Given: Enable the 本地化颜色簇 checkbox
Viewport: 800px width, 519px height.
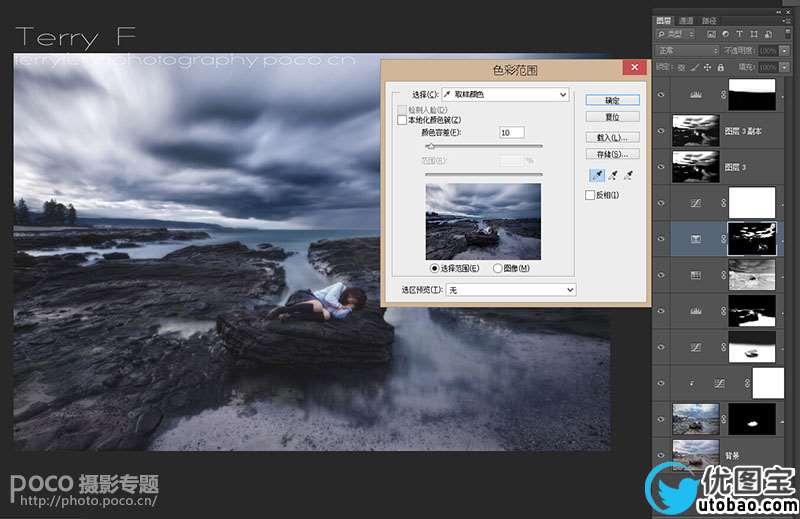Looking at the screenshot, I should [x=402, y=120].
